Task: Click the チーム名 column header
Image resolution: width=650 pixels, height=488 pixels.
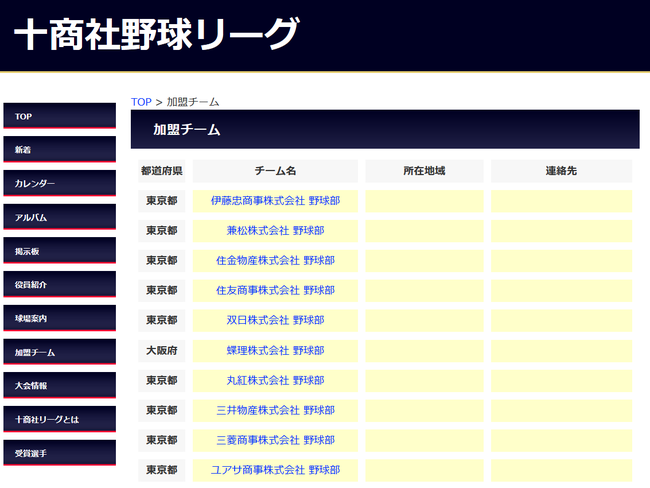Action: tap(275, 171)
